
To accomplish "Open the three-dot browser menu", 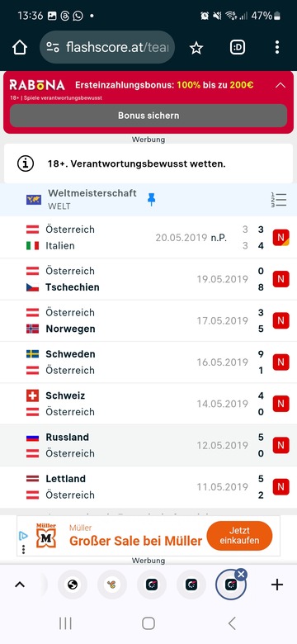I will point(277,48).
